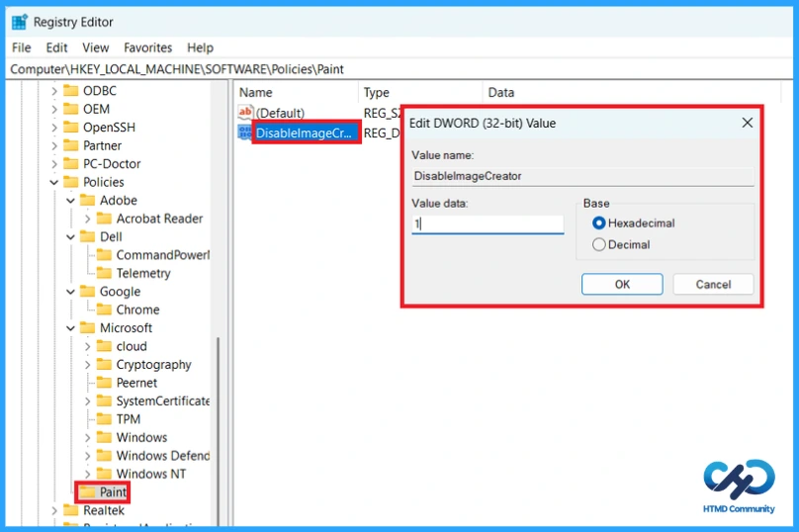Select the Policies folder icon

71,182
